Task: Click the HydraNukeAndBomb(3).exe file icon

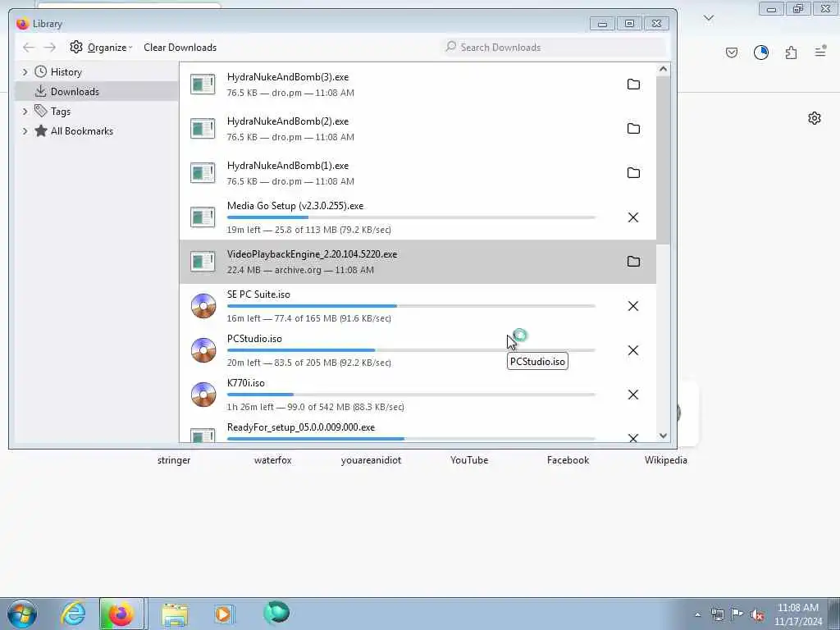Action: point(203,84)
